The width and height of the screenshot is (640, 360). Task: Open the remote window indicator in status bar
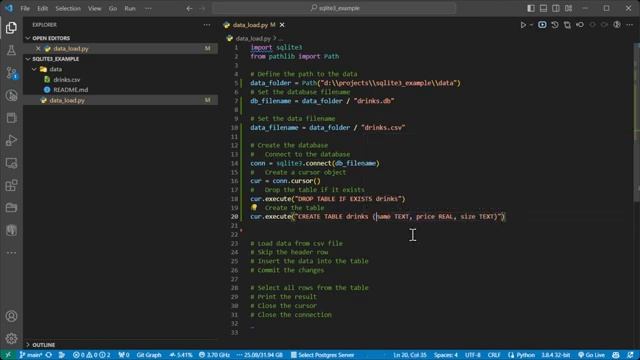[7, 355]
